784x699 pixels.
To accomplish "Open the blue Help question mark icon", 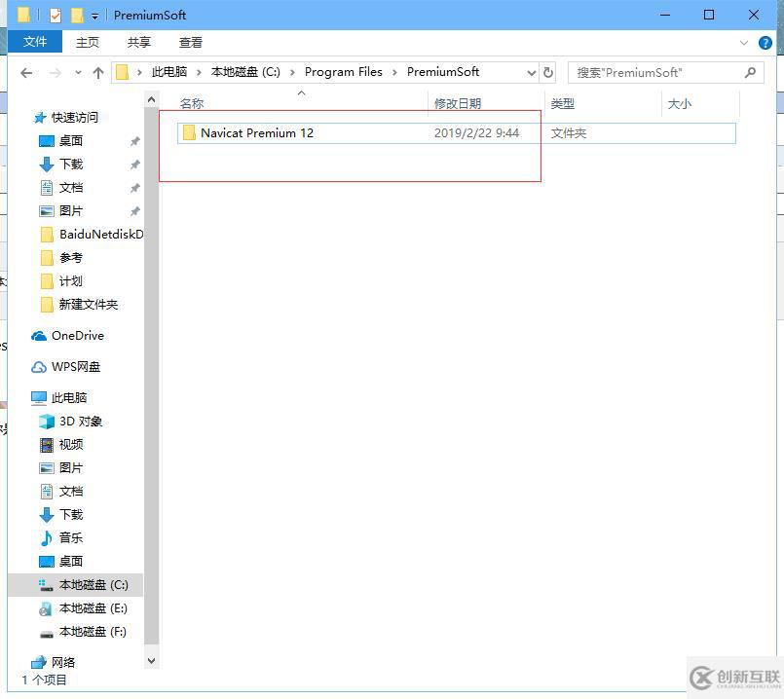I will click(765, 43).
